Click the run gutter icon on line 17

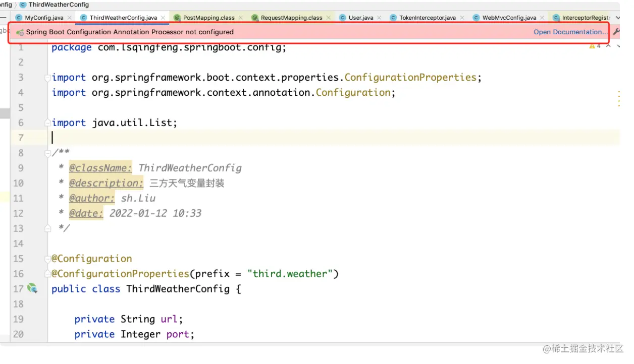32,288
